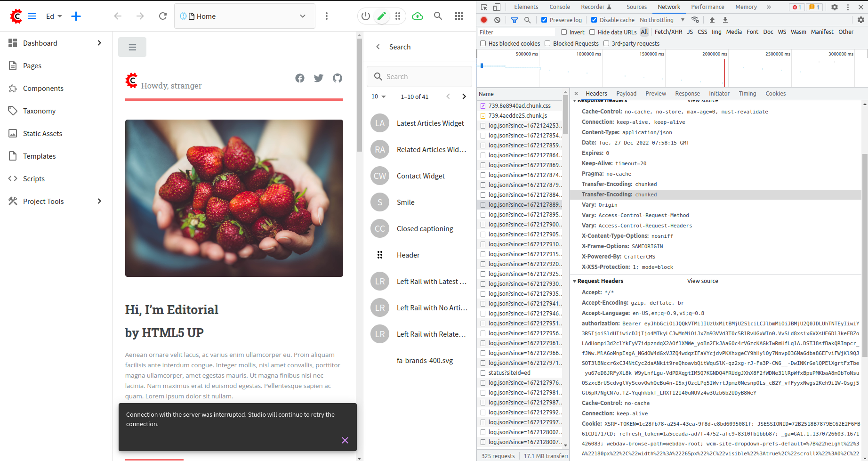Viewport: 868px width, 461px height.
Task: Click the Search input in the components panel
Action: [419, 76]
